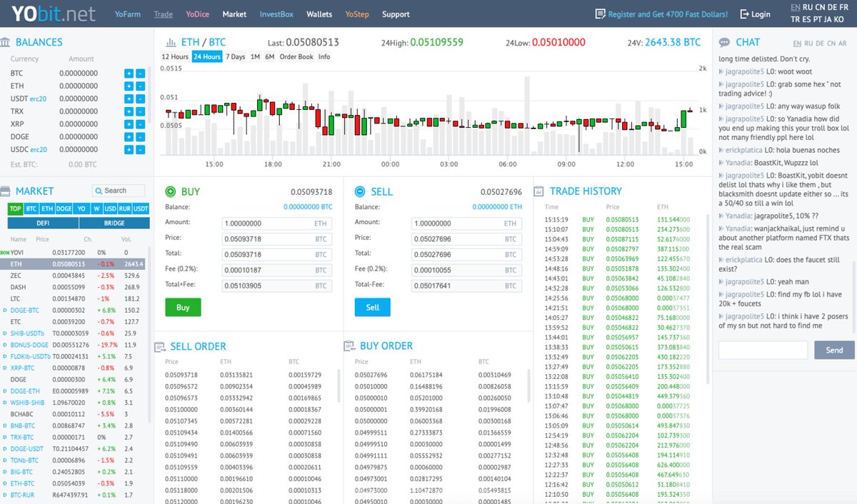
Task: Select the TOP market filter tab
Action: tap(15, 209)
